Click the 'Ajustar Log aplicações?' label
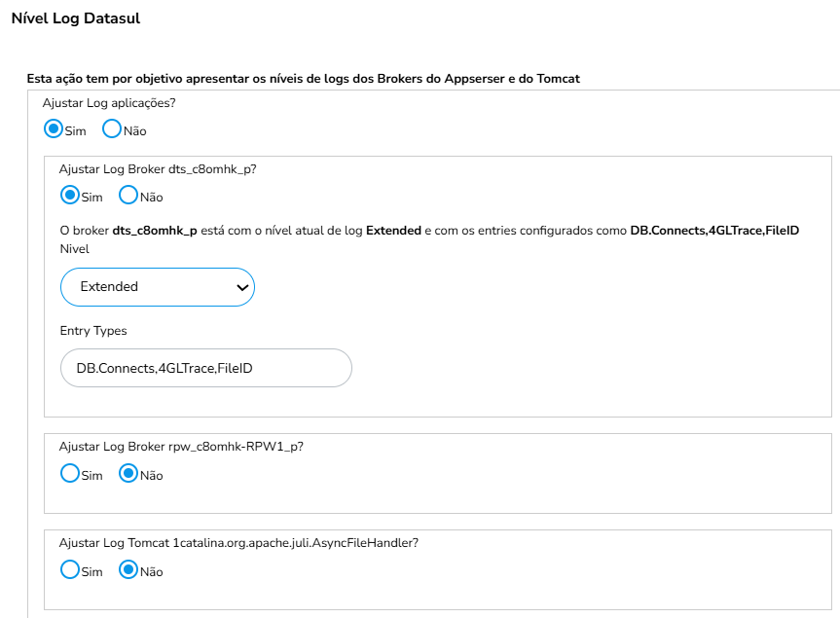 [109, 103]
